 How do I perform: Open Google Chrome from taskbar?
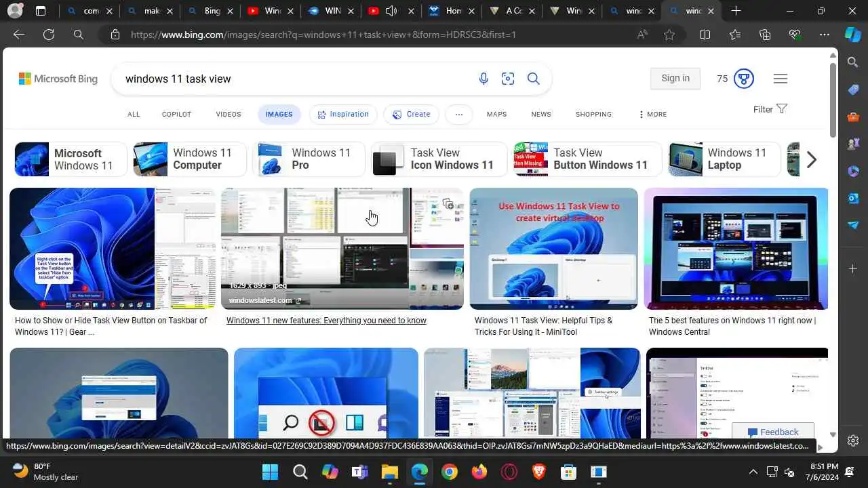coord(449,472)
